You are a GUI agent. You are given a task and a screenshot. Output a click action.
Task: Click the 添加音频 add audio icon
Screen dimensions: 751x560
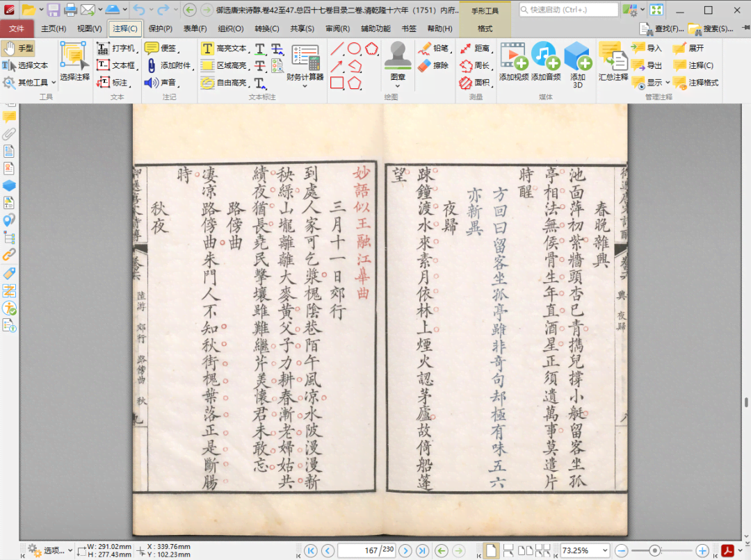click(x=545, y=56)
